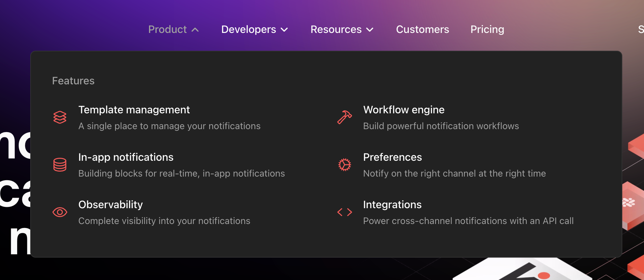This screenshot has height=280, width=644.
Task: Open the Template management title link
Action: 134,110
